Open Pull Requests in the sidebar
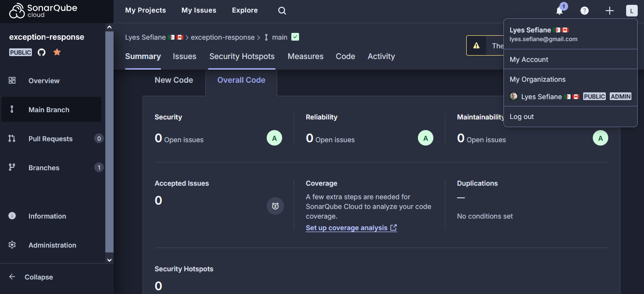Image resolution: width=644 pixels, height=294 pixels. (x=51, y=138)
